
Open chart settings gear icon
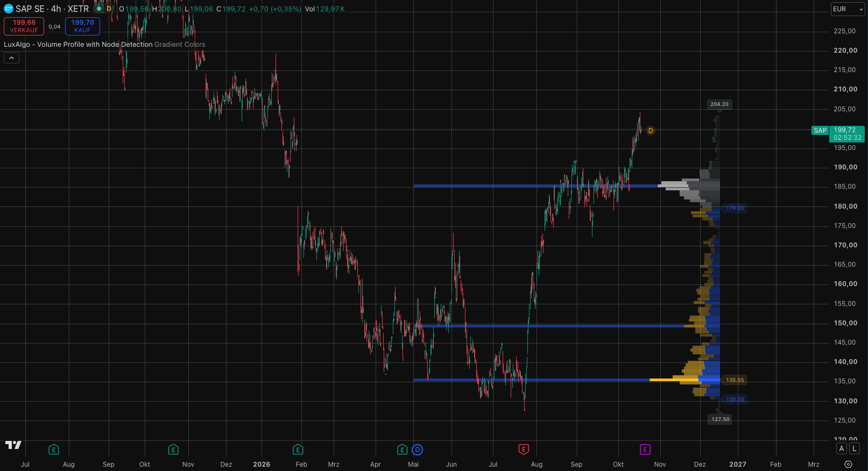(849, 464)
